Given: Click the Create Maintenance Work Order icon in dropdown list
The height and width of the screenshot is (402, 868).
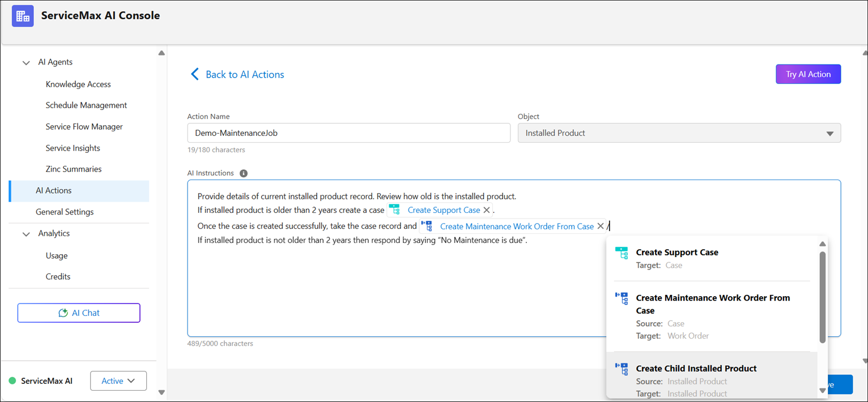Looking at the screenshot, I should click(622, 298).
